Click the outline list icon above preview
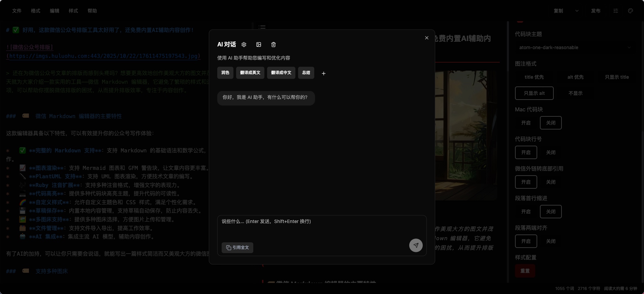Screen dimensions: 644x294 tap(262, 27)
